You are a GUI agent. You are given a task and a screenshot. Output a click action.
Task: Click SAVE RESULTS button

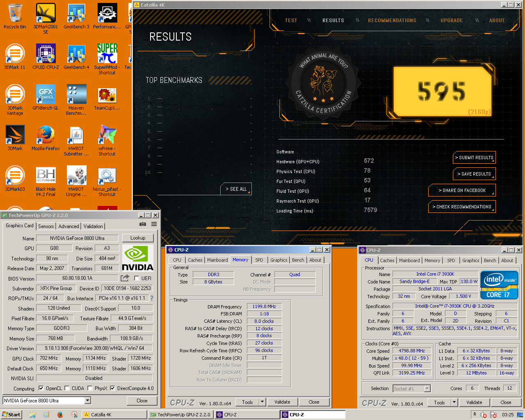click(474, 174)
